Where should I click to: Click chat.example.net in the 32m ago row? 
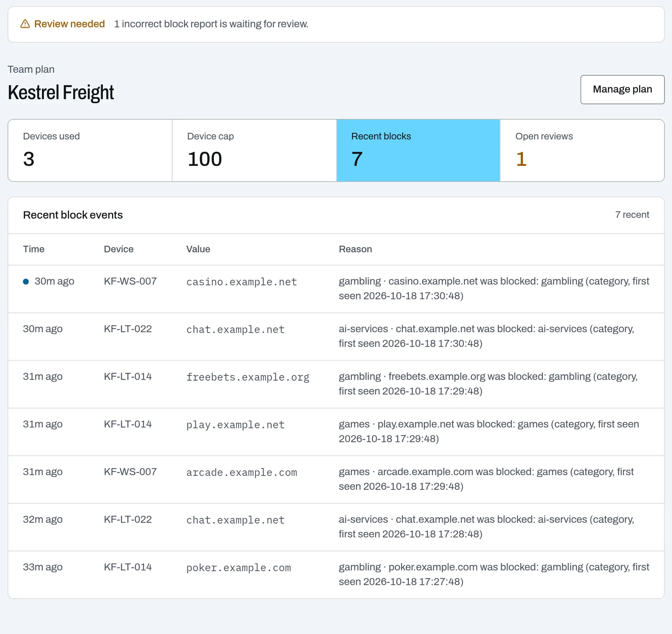coord(236,520)
